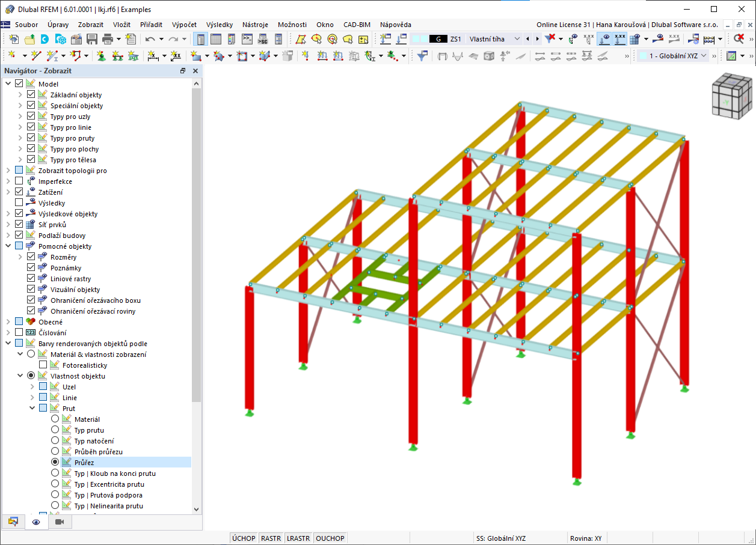Toggle RASTR in status bar
Screen dimensions: 756x545
(x=271, y=538)
